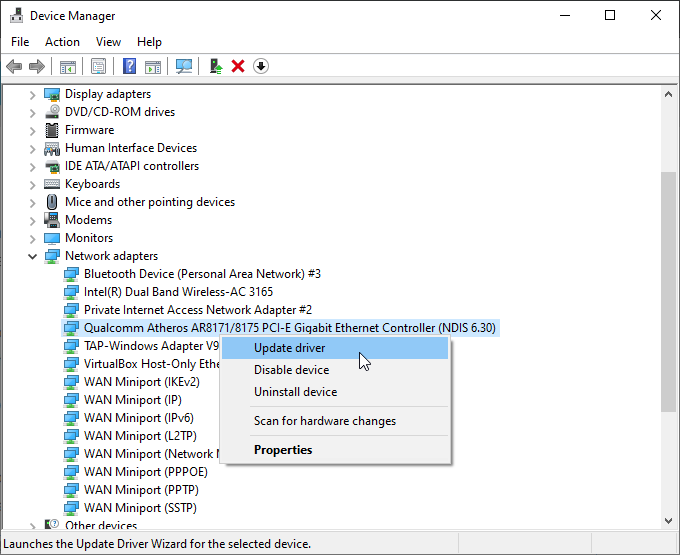Click the Network adapters category icon

52,256
